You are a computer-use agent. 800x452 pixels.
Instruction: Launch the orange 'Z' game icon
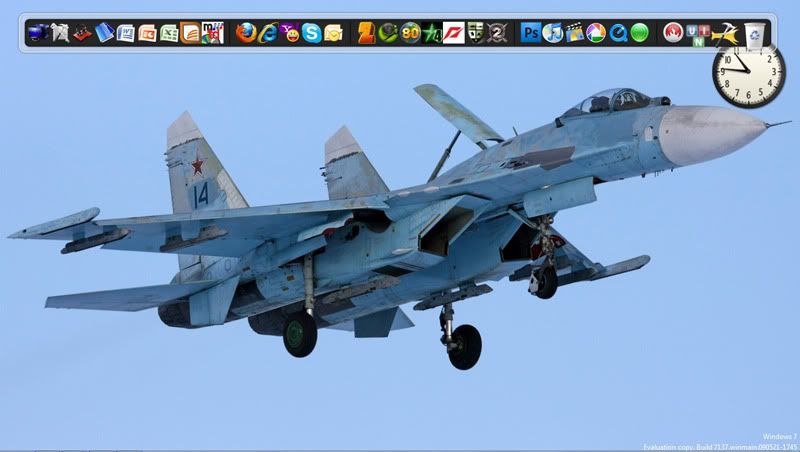[366, 33]
